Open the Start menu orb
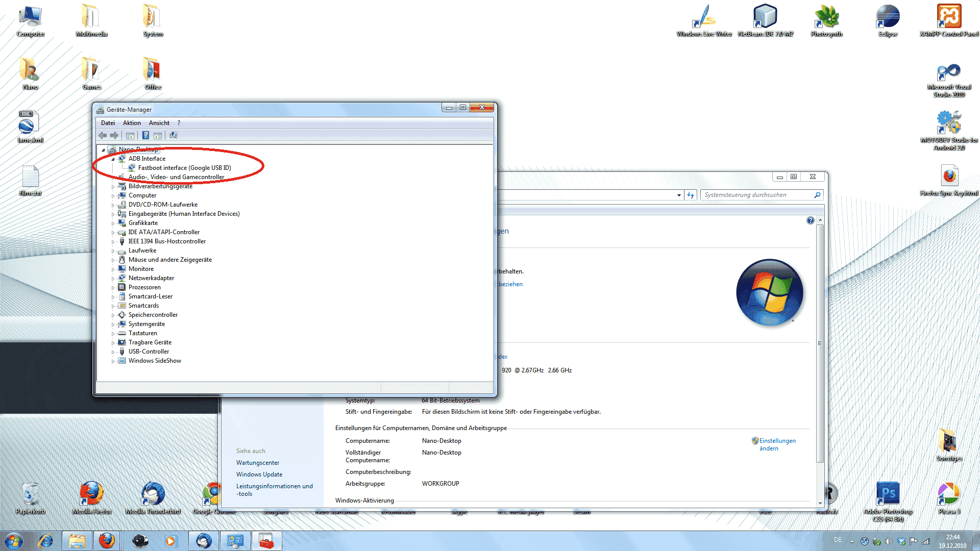 [x=14, y=541]
